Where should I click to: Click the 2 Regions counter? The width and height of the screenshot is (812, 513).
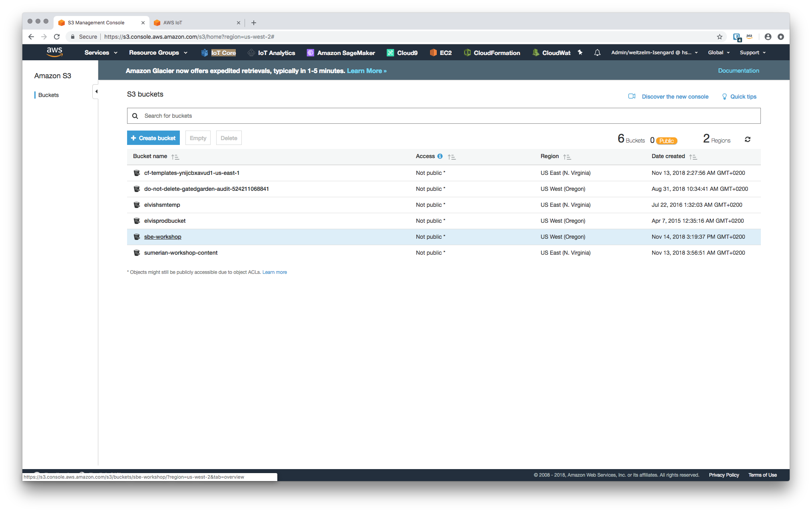(x=716, y=139)
